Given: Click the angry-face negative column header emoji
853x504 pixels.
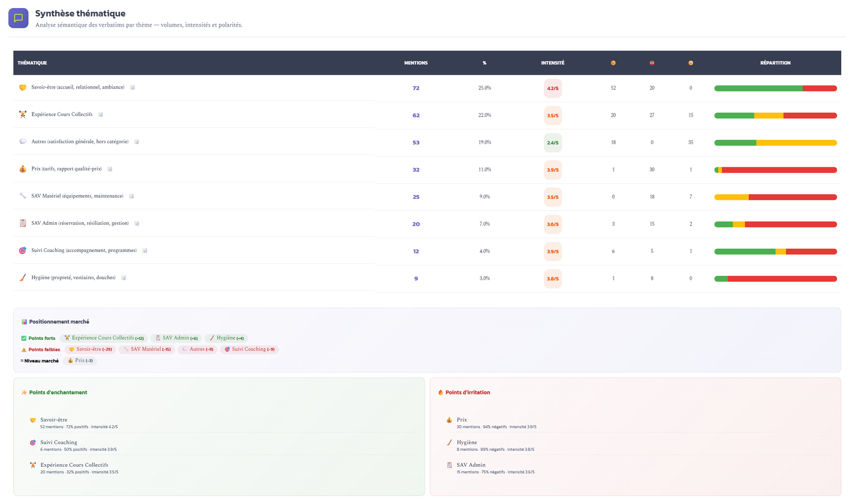Looking at the screenshot, I should coord(652,63).
